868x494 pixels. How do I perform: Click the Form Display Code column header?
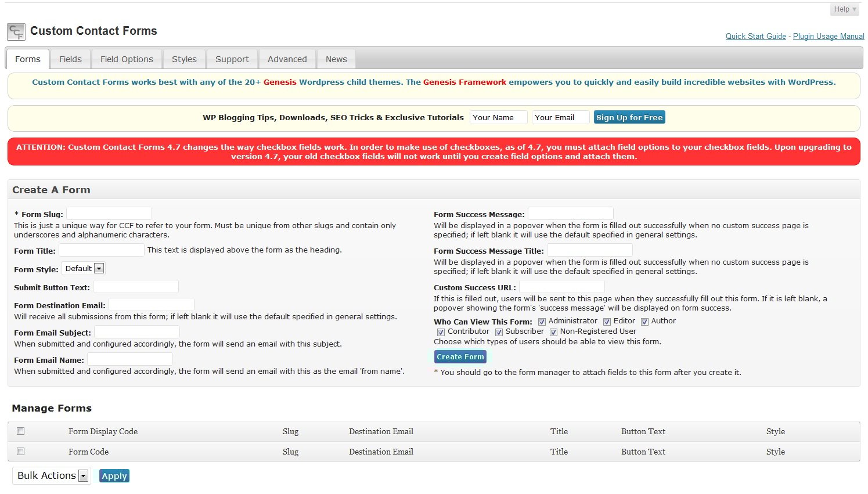[x=103, y=431]
